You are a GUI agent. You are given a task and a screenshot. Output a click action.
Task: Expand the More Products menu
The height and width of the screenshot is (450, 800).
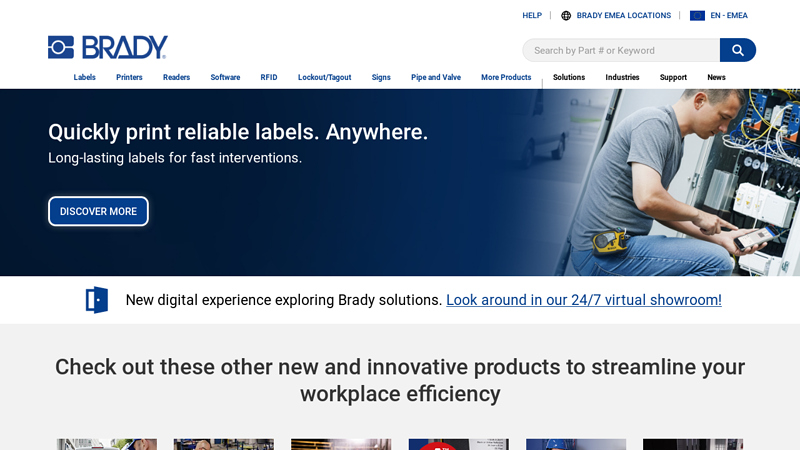[x=506, y=77]
